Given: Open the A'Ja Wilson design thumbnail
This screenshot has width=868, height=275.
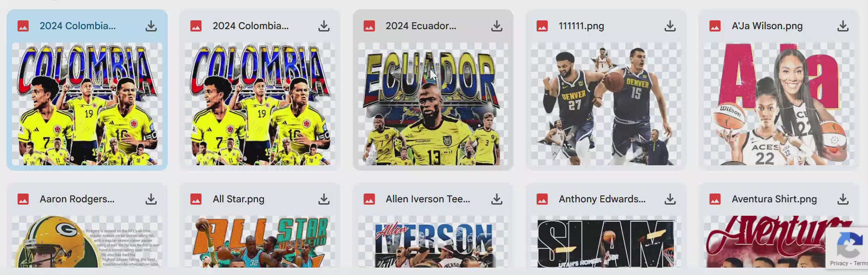Looking at the screenshot, I should click(779, 104).
